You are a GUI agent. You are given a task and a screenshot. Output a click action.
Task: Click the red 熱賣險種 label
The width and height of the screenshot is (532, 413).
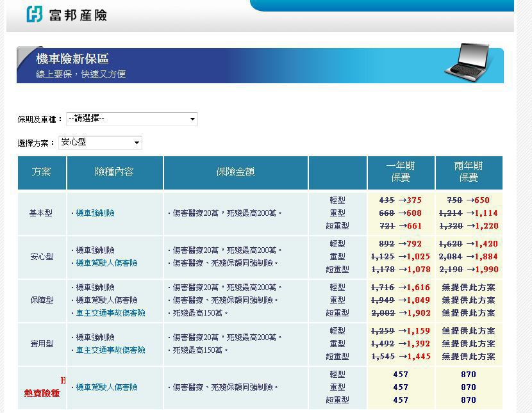pos(42,393)
